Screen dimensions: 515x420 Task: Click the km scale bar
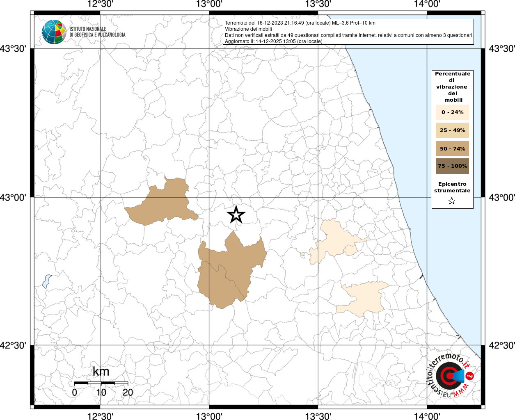tap(101, 383)
